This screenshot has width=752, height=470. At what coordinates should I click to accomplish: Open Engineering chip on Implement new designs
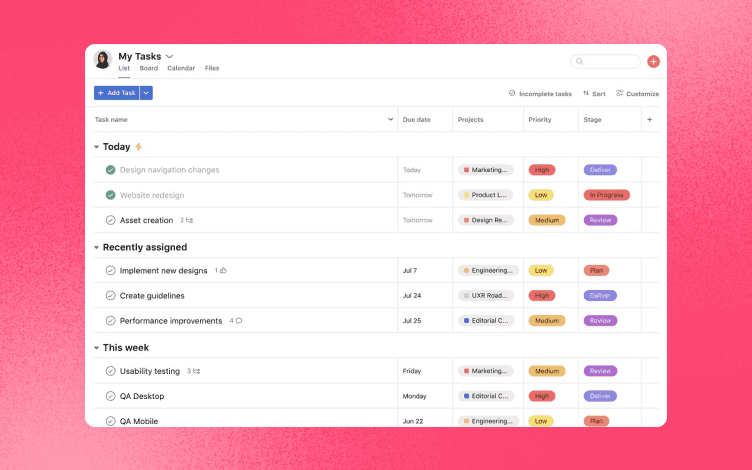click(488, 270)
